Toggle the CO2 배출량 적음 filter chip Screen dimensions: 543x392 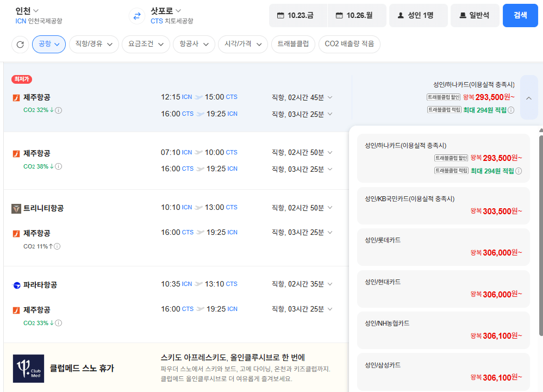click(x=349, y=45)
